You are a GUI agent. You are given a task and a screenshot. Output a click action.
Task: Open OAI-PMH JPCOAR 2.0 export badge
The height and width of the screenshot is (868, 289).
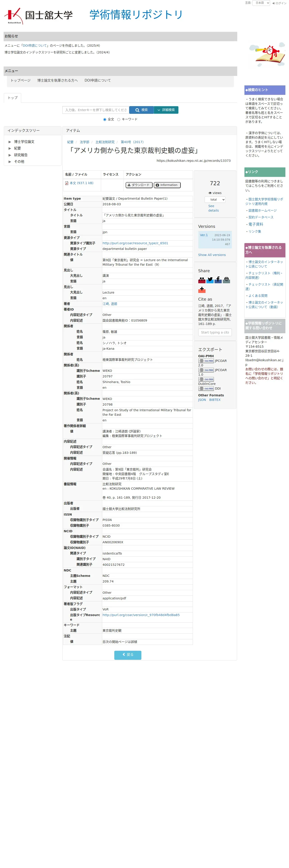[206, 361]
